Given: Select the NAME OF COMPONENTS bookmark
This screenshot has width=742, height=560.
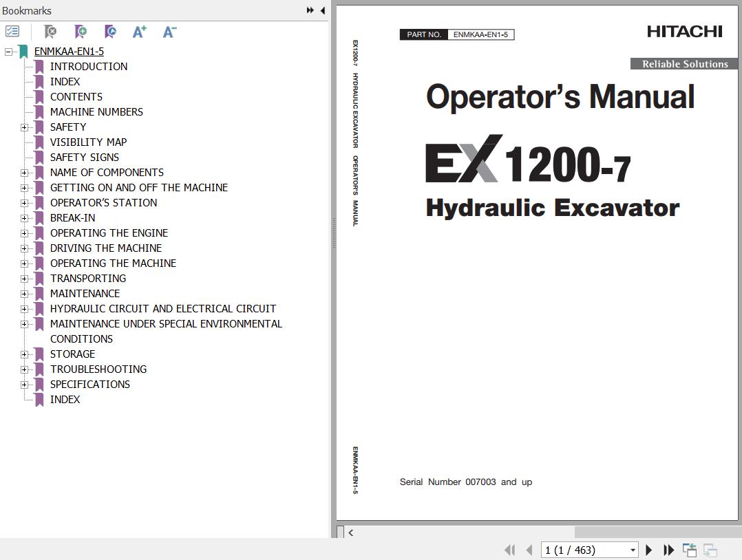Looking at the screenshot, I should (107, 173).
